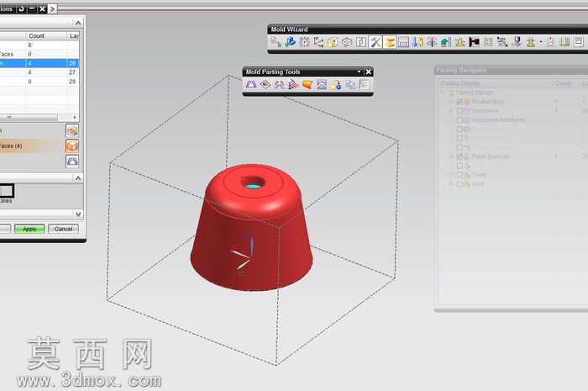
Task: Toggle Product Body checkbox in Parting Navigator
Action: pos(459,101)
